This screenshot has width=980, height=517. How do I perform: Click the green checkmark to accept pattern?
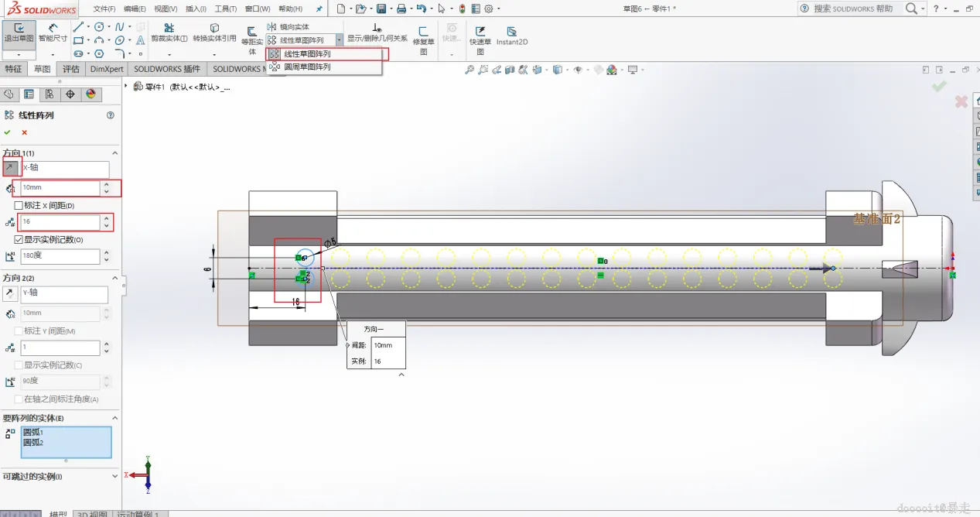8,132
